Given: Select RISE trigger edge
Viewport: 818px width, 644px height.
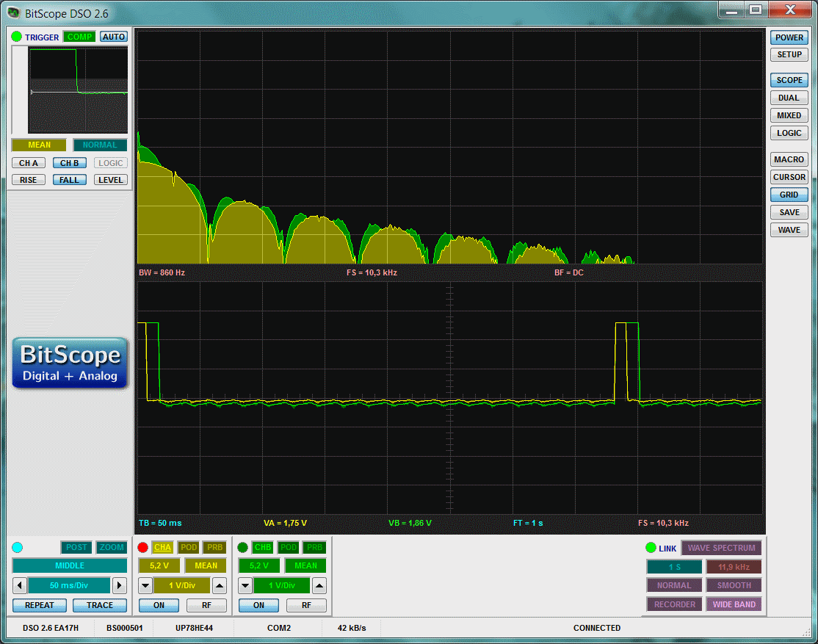Looking at the screenshot, I should (x=29, y=180).
